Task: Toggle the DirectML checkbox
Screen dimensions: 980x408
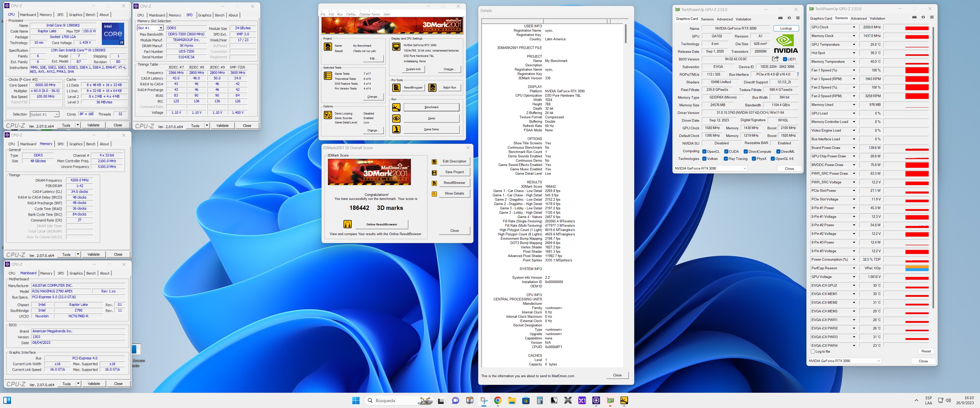Action: tap(778, 152)
